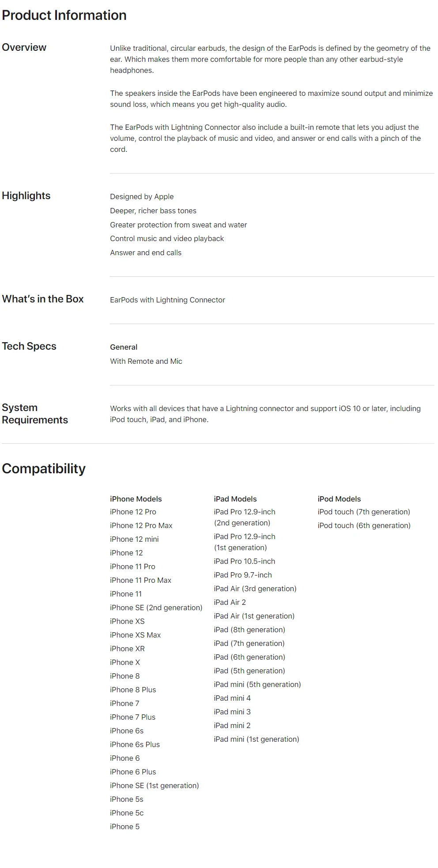Click the Tech Specs section heading
Viewport: 438px width, 868px height.
coord(29,347)
